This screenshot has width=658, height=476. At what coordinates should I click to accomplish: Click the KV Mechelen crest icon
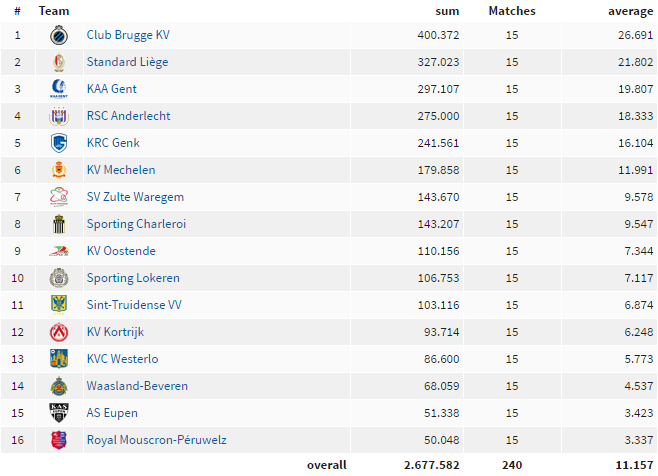[x=59, y=170]
